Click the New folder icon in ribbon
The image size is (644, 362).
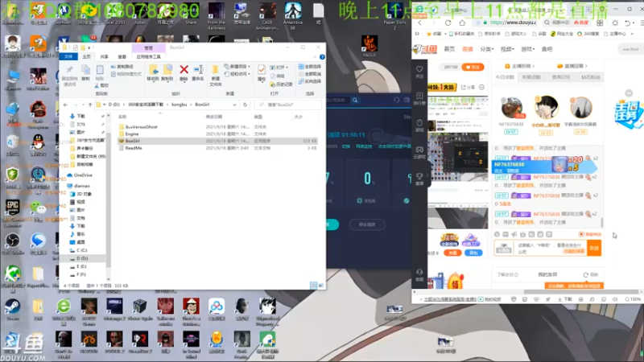pos(215,70)
